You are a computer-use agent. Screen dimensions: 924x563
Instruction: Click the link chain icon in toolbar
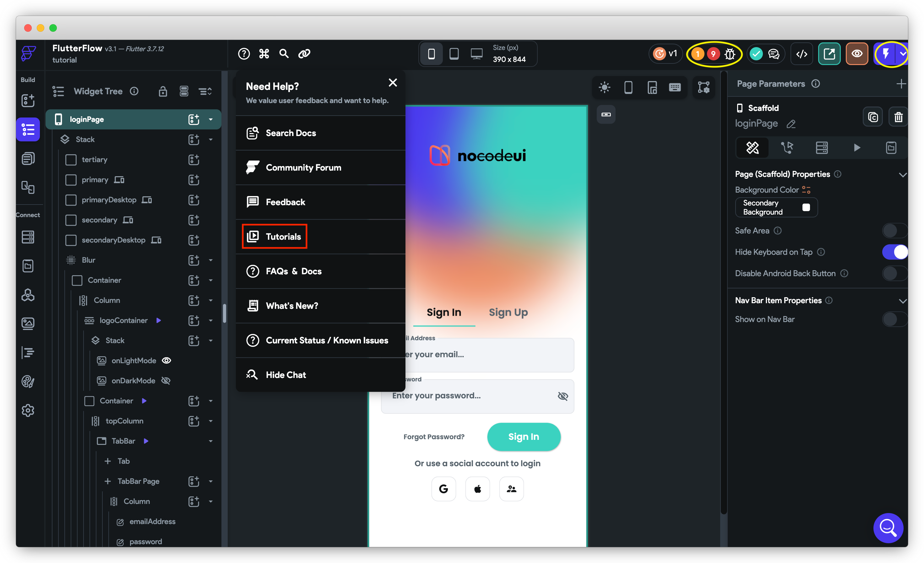tap(304, 54)
